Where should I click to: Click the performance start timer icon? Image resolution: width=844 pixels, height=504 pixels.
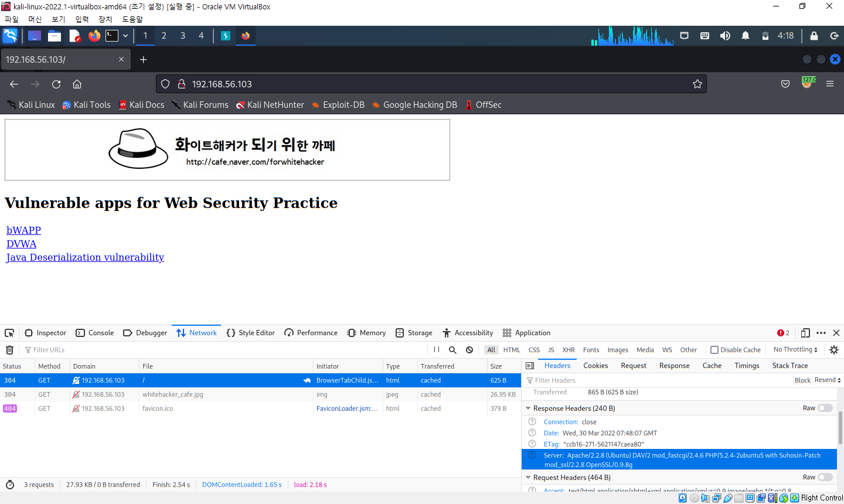click(10, 485)
